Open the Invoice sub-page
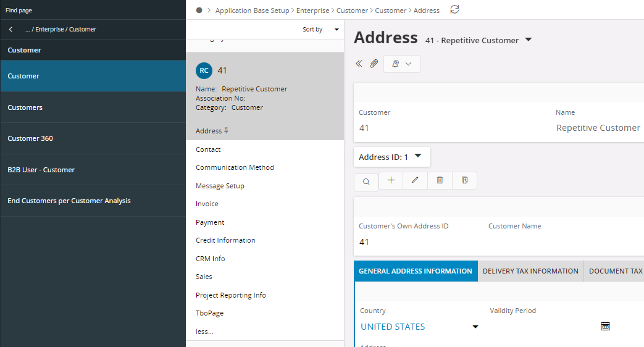The image size is (644, 347). coord(207,204)
